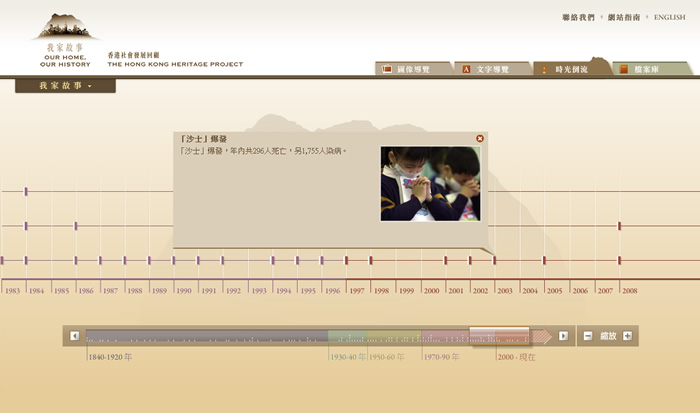Viewport: 700px width, 413px height.
Task: Click the 聯絡我們 link
Action: pyautogui.click(x=578, y=17)
